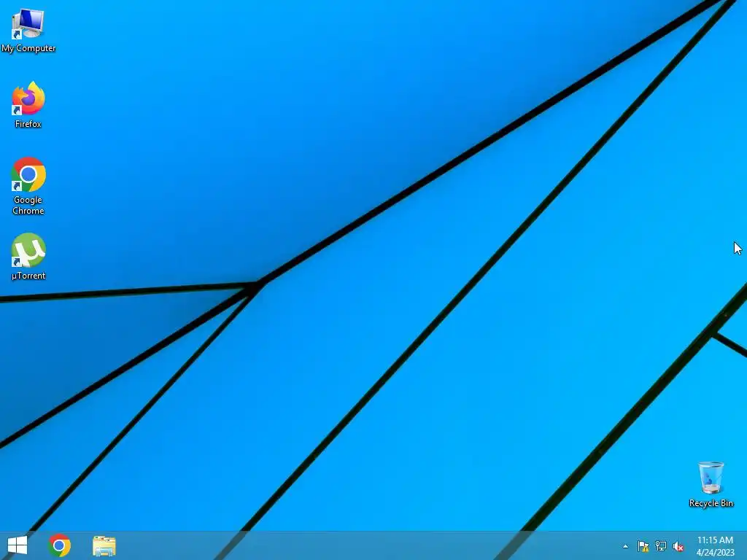This screenshot has height=560, width=747.
Task: Click the "Google Chrome" icon label
Action: click(x=28, y=205)
